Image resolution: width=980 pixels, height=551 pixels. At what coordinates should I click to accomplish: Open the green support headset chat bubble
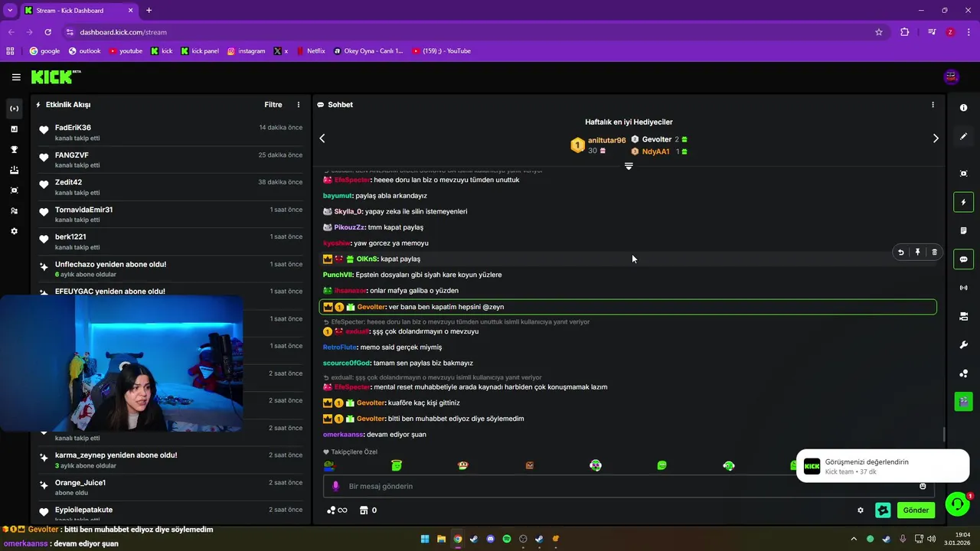957,504
